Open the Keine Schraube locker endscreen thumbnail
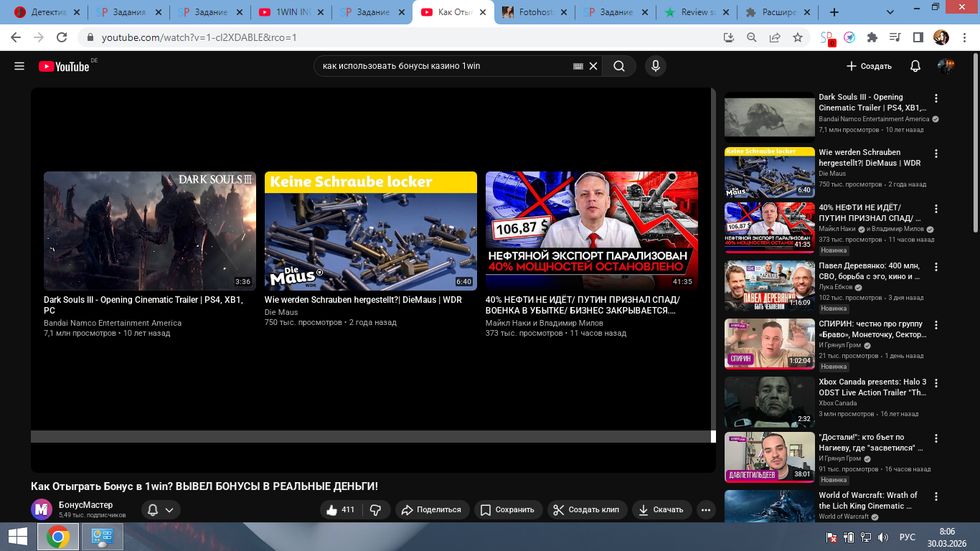Image resolution: width=980 pixels, height=551 pixels. click(x=370, y=231)
